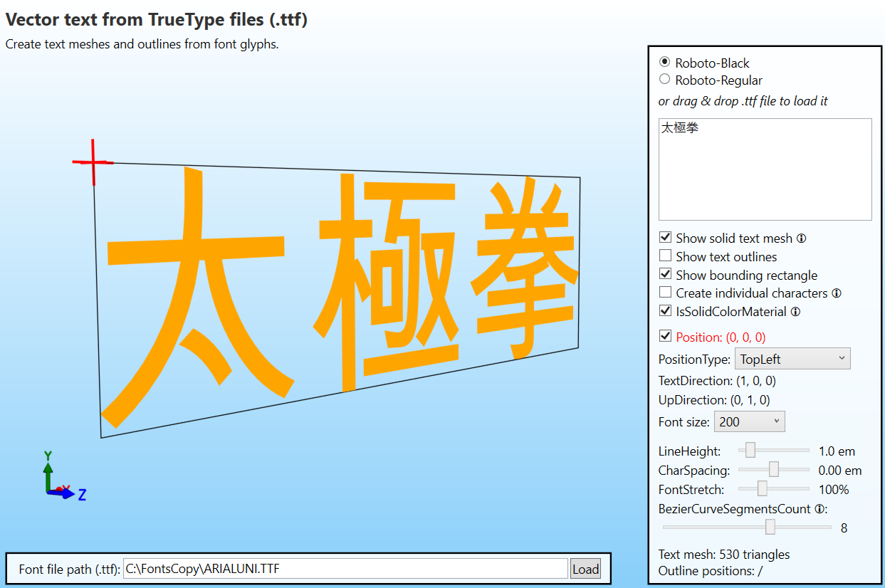885x588 pixels.
Task: Open the Font size 200 dropdown
Action: coord(750,421)
